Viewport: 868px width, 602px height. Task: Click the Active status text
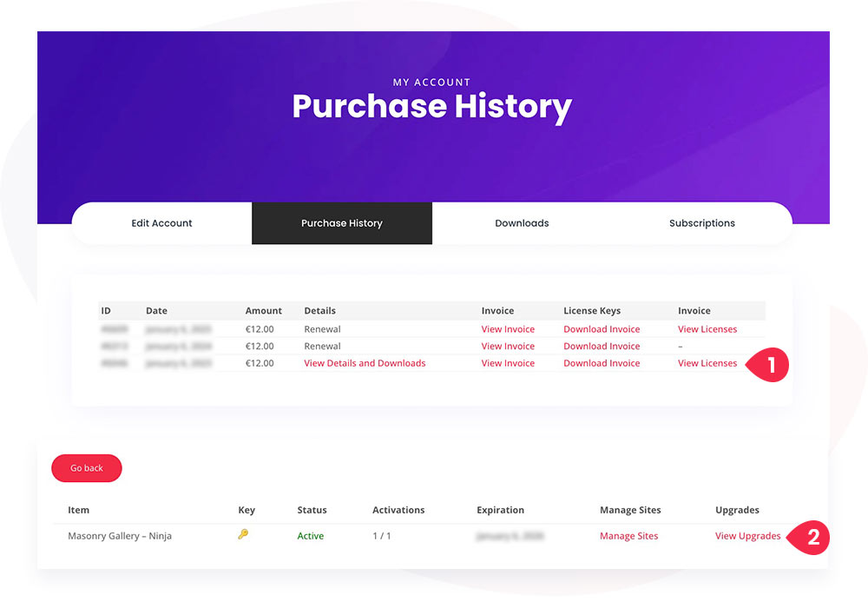[x=311, y=536]
